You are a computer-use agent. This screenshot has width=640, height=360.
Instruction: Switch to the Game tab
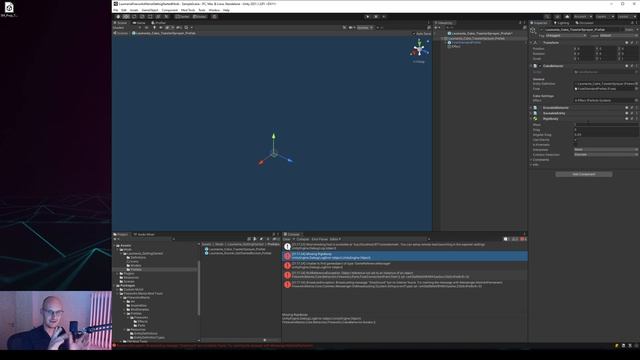pos(139,23)
